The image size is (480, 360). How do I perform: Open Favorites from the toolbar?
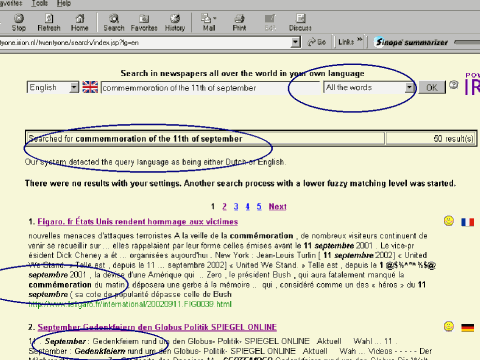144,23
